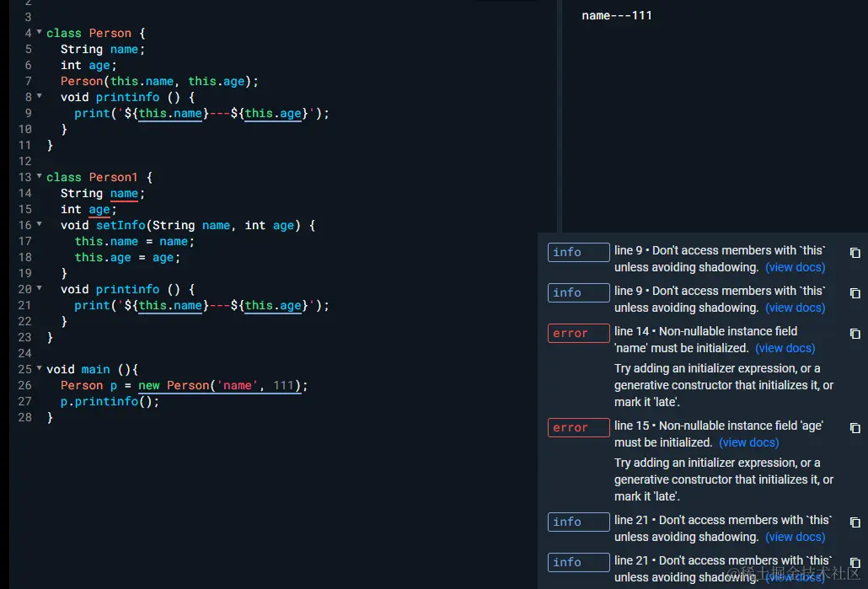This screenshot has height=589, width=868.
Task: Click underlined 'age' field on line 15
Action: [99, 210]
